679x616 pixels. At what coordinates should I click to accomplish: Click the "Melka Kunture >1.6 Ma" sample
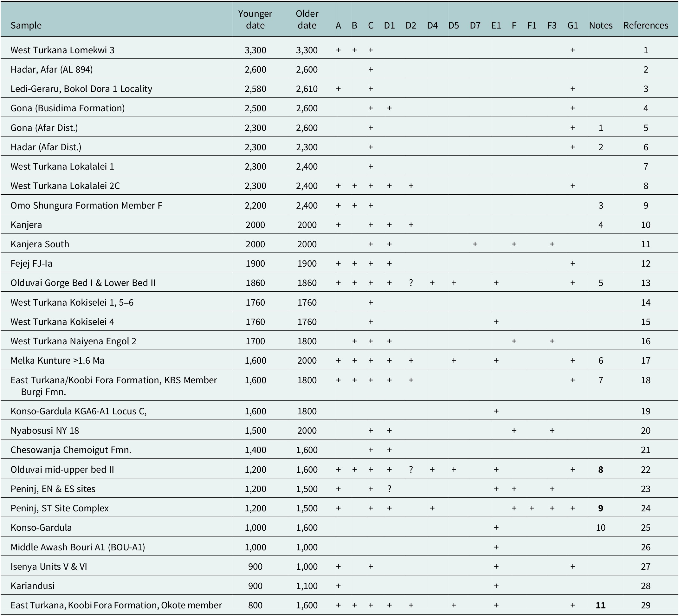coord(57,361)
